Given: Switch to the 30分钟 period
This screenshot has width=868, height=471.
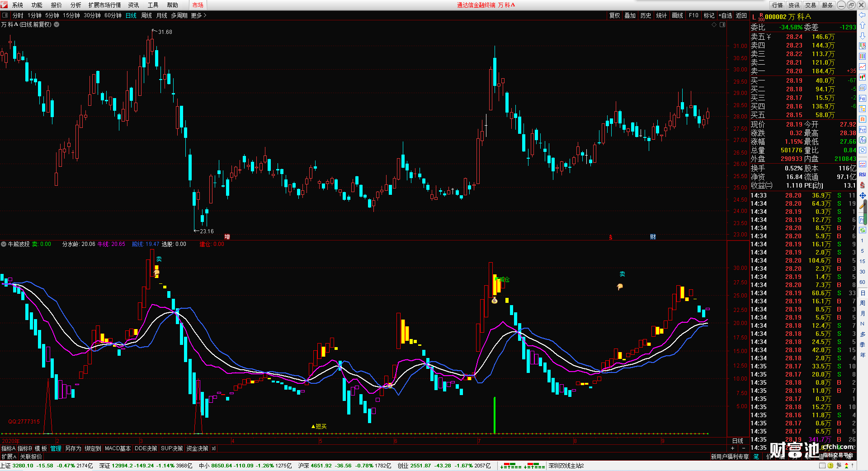Looking at the screenshot, I should point(92,15).
